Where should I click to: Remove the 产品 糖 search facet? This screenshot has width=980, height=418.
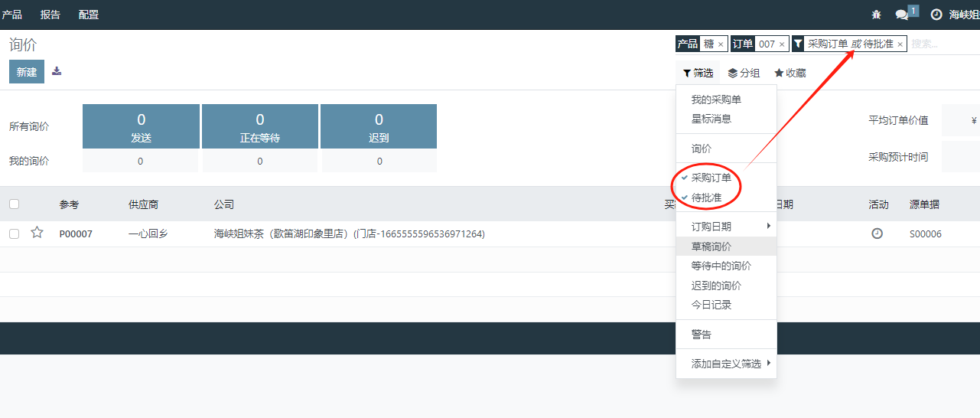(721, 44)
